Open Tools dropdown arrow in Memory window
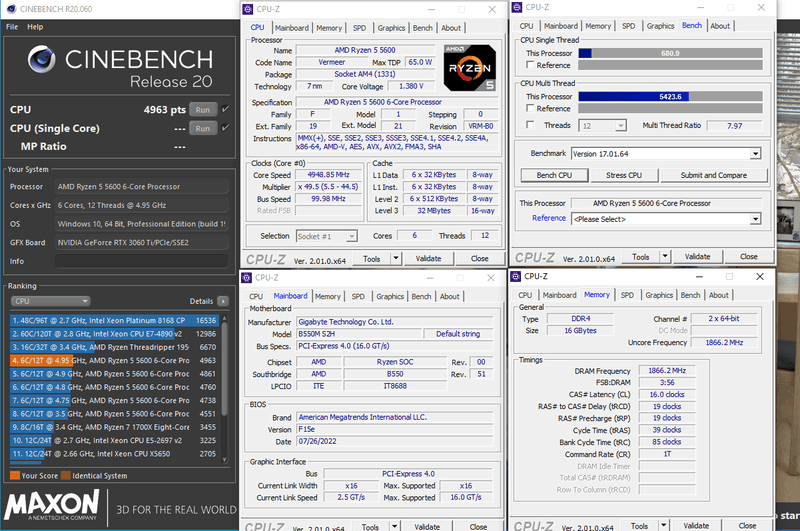This screenshot has width=800, height=531. point(663,525)
